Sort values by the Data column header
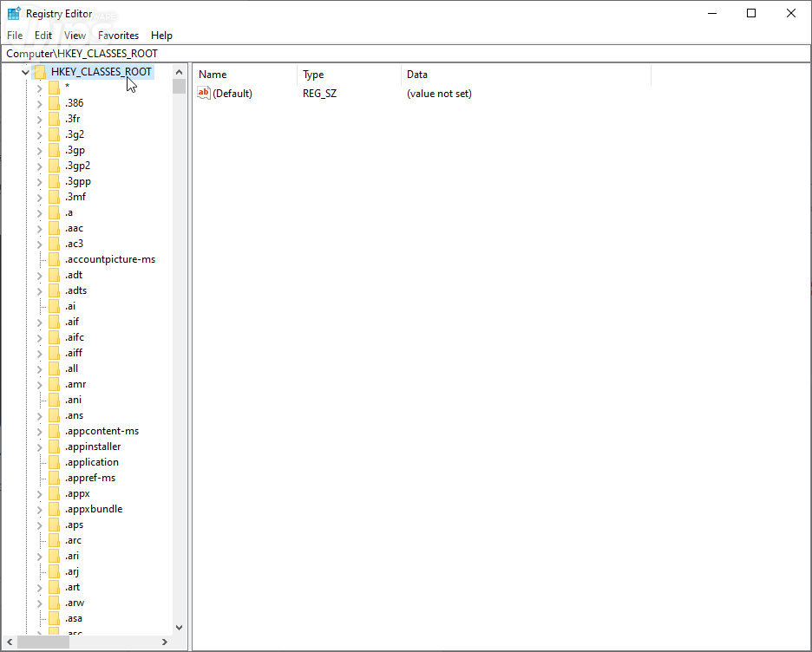The image size is (812, 652). point(526,75)
